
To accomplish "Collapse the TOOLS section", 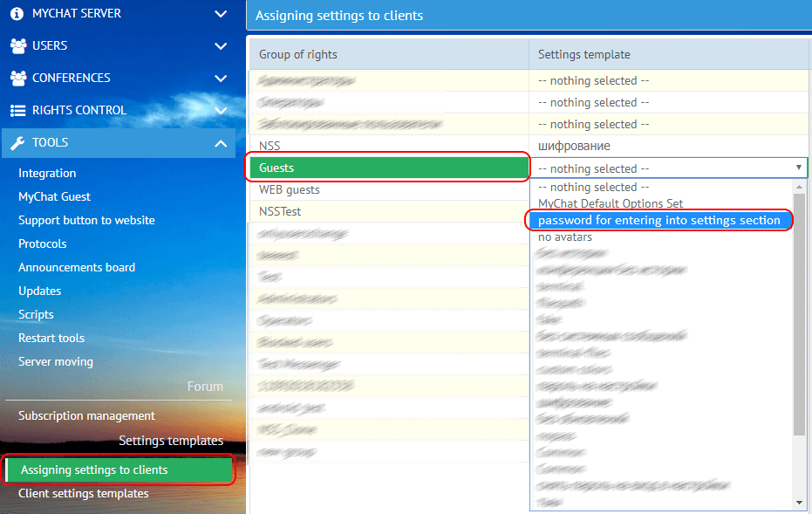I will [x=221, y=141].
